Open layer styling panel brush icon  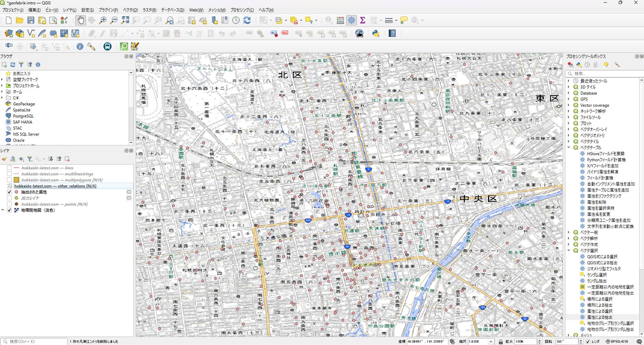click(x=4, y=159)
